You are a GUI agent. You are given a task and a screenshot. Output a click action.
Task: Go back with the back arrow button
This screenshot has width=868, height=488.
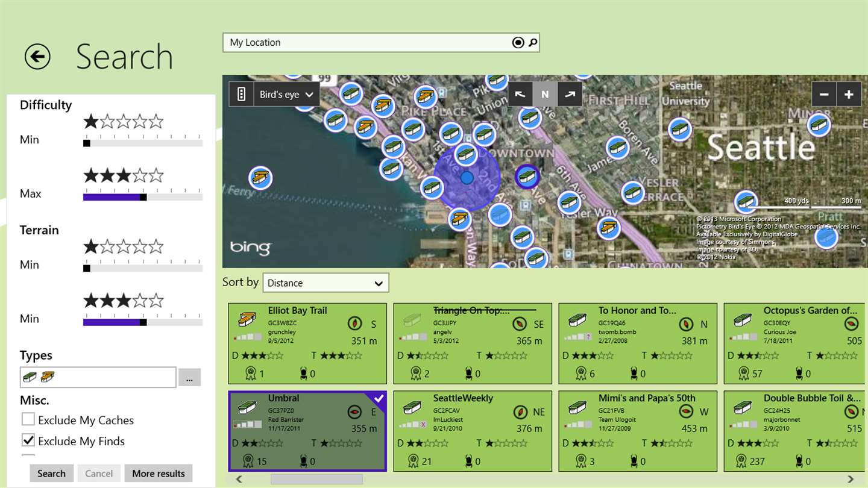37,57
